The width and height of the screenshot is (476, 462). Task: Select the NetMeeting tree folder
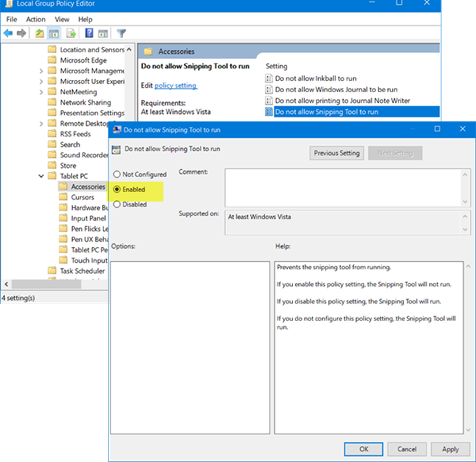pyautogui.click(x=79, y=92)
